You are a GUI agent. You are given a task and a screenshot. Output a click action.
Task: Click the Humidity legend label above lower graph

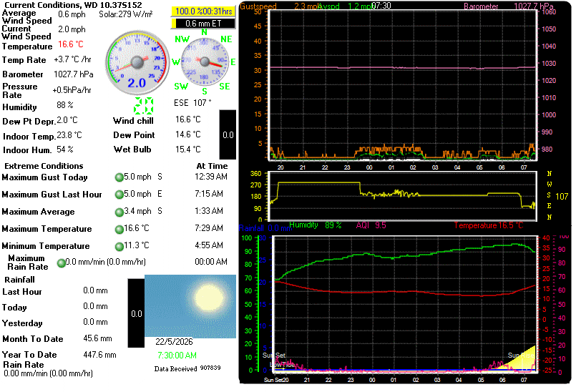(303, 225)
